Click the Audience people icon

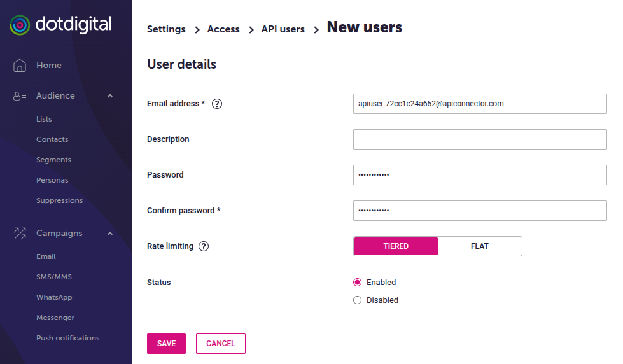pyautogui.click(x=20, y=95)
